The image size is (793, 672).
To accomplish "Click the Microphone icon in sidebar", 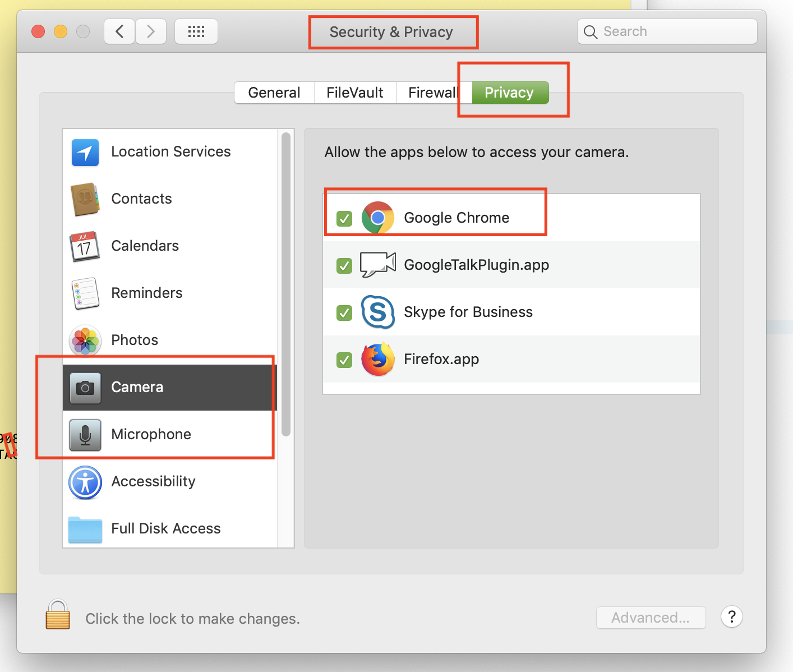I will tap(85, 435).
